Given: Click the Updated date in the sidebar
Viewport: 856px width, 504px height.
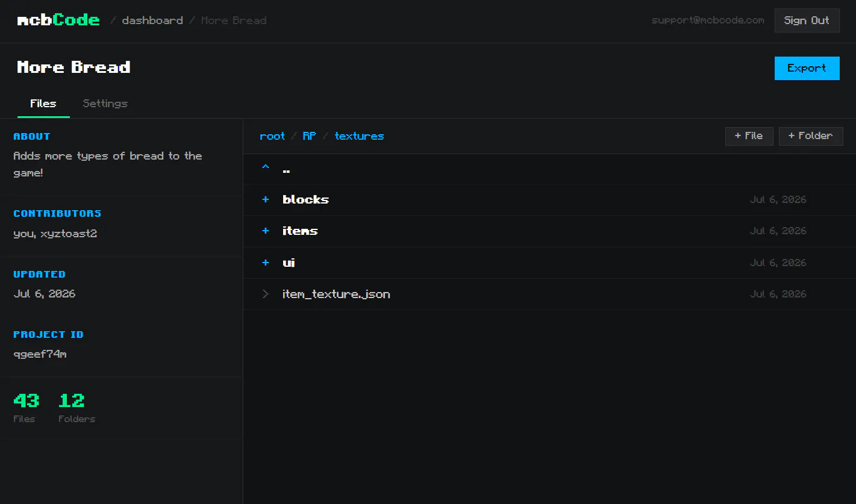Looking at the screenshot, I should [44, 294].
